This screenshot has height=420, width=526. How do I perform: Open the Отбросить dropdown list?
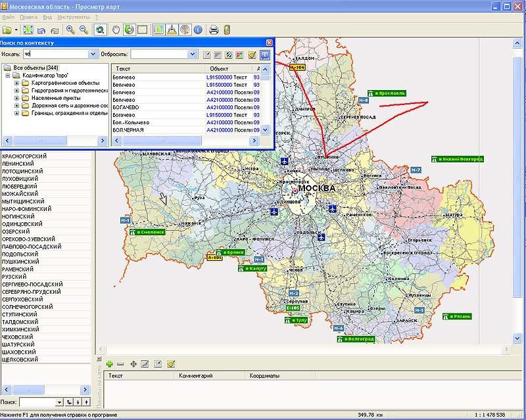(192, 54)
